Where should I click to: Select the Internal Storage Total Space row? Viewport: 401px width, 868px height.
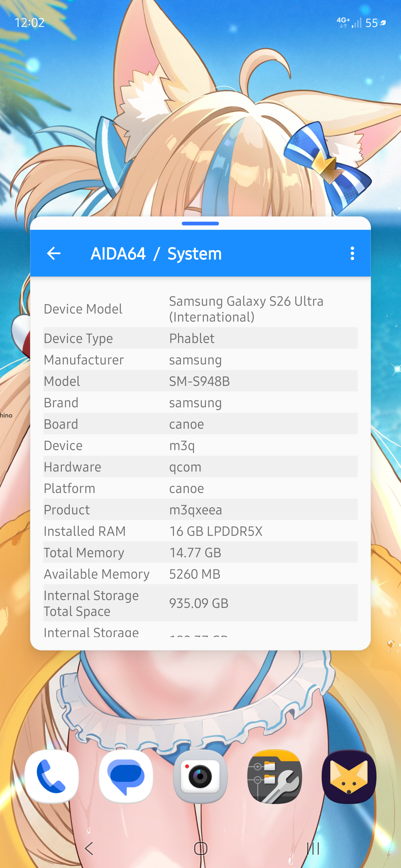[x=200, y=603]
